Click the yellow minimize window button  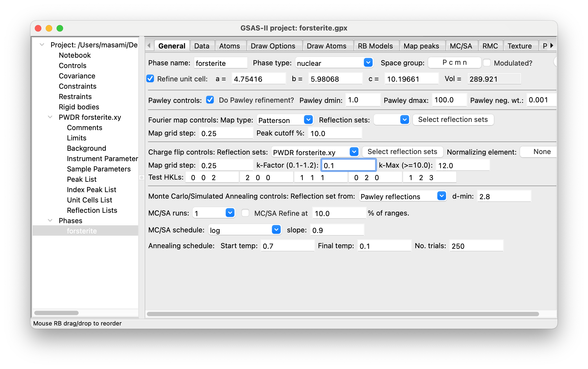point(49,28)
